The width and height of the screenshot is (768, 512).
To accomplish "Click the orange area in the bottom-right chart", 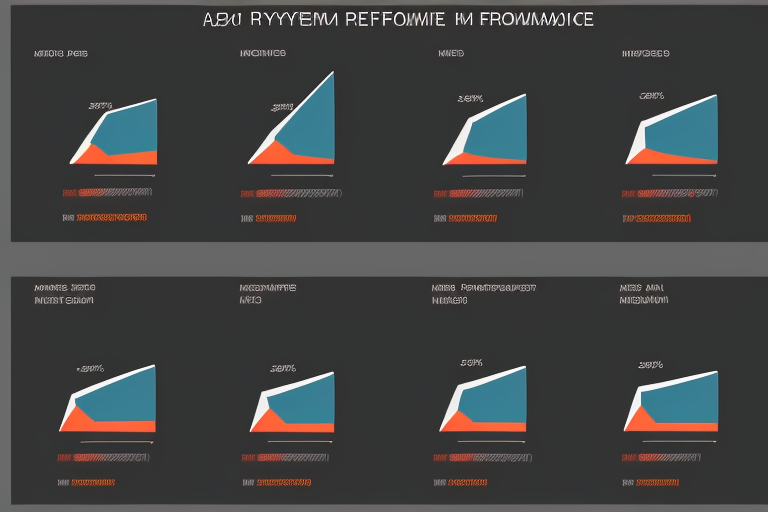I will tap(650, 420).
